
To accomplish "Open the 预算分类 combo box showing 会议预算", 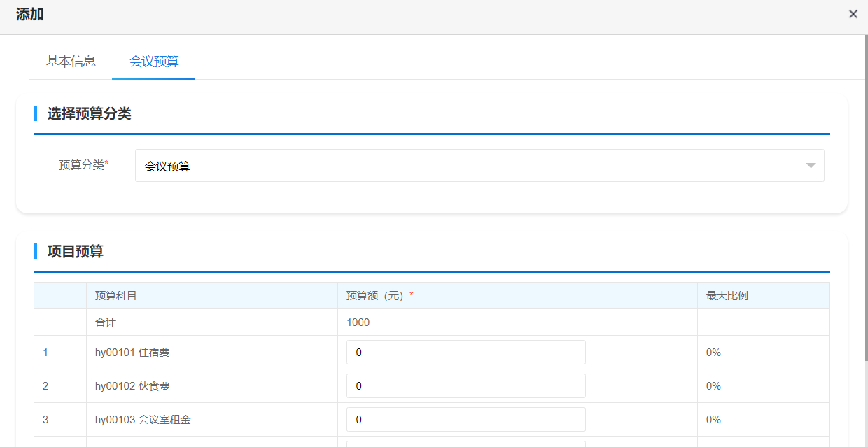I will (469, 166).
